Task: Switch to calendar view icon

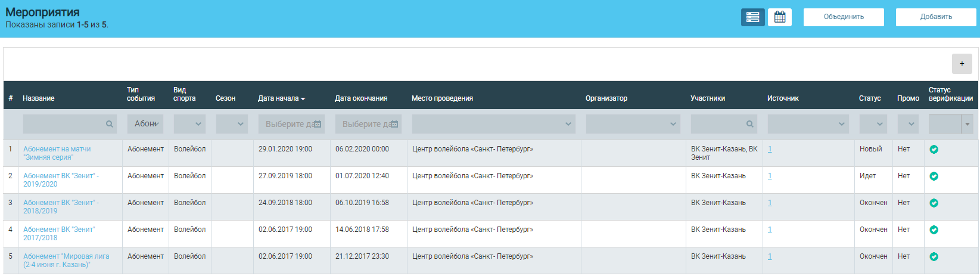Action: point(780,17)
